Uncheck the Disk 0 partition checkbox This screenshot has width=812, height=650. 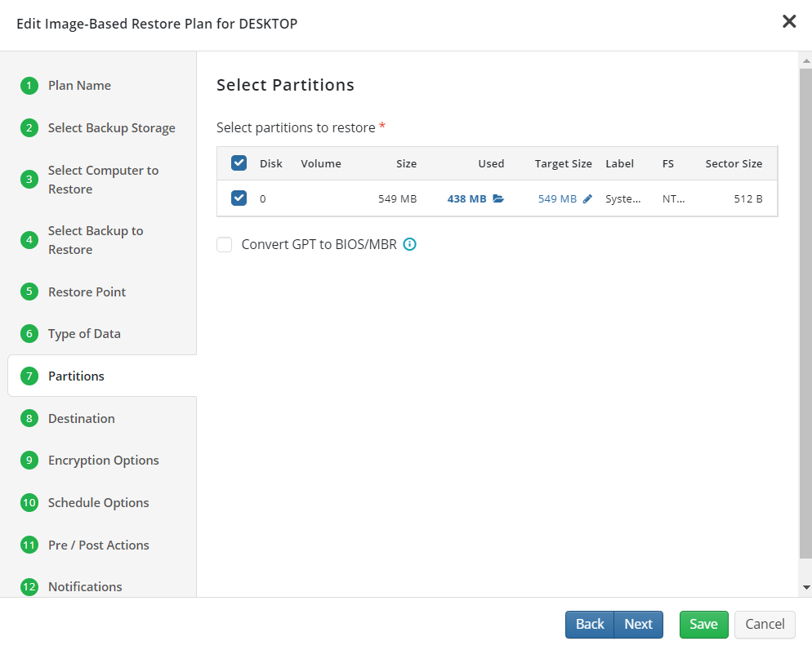[239, 198]
